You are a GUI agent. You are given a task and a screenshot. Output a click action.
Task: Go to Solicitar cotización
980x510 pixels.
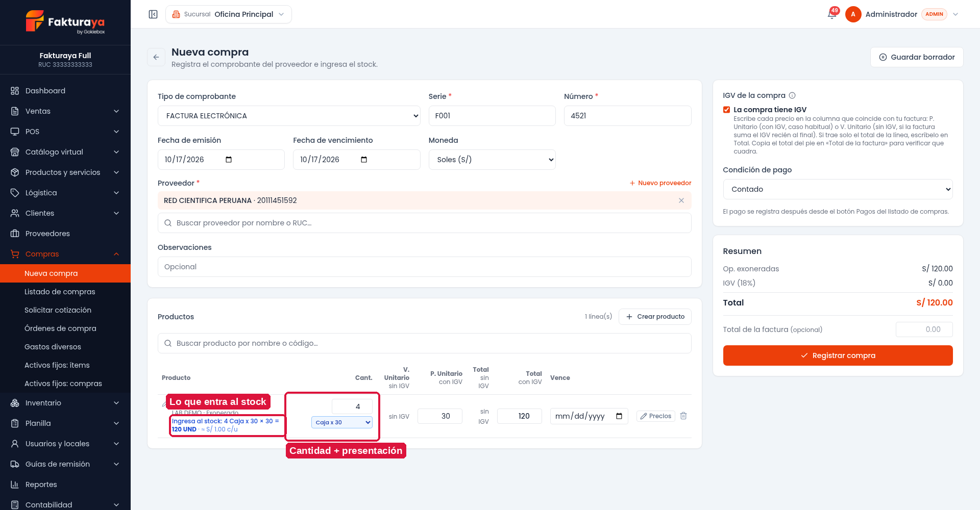(x=65, y=310)
